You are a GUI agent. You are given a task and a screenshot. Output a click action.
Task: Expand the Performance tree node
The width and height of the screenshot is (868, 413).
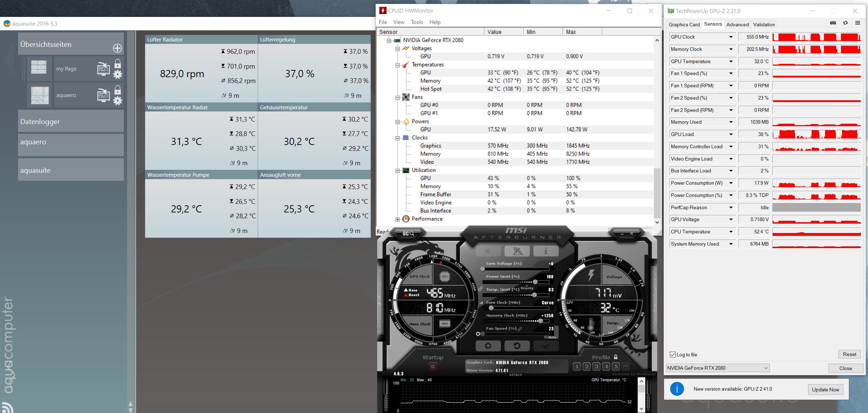click(x=398, y=219)
